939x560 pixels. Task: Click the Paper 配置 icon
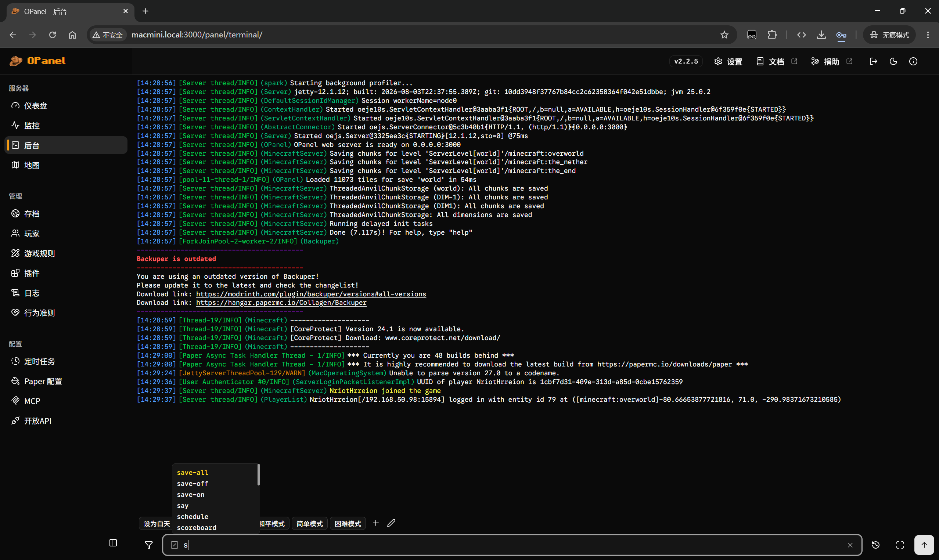[x=15, y=381]
